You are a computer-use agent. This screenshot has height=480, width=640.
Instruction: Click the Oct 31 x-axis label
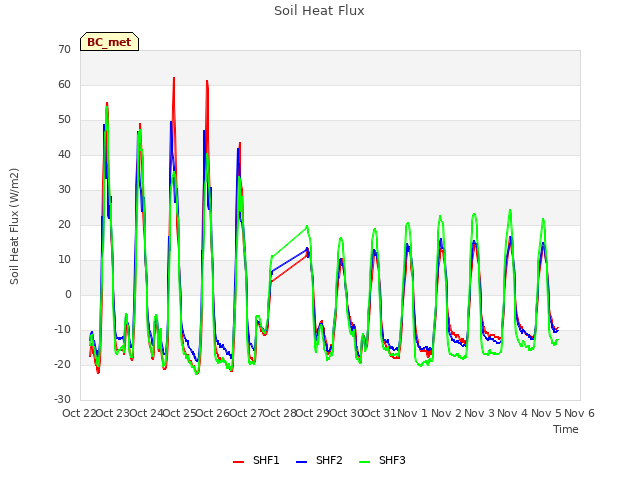[x=380, y=413]
